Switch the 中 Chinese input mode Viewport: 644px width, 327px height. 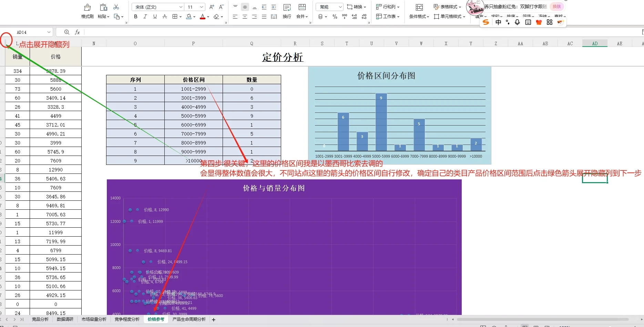coord(498,22)
